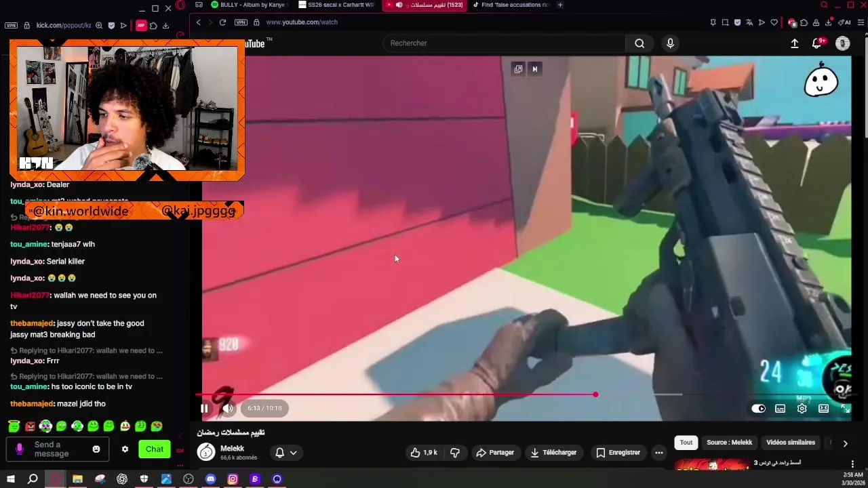The image size is (868, 488).
Task: Open the translate page icon
Action: point(749,22)
